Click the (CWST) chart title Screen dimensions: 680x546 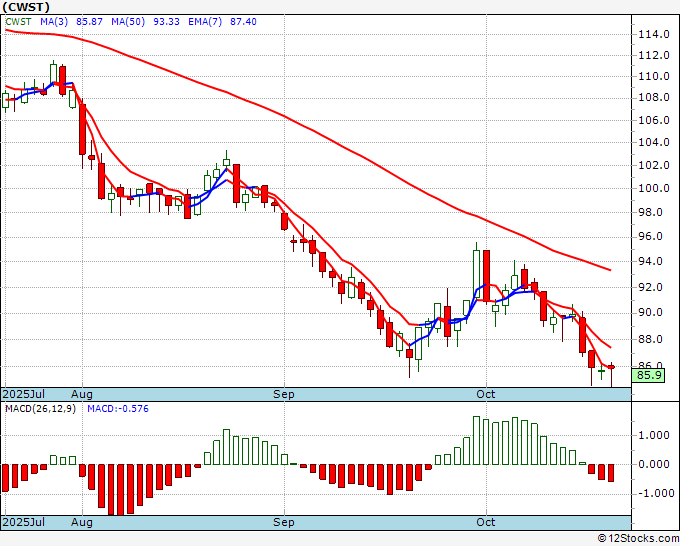pos(26,7)
